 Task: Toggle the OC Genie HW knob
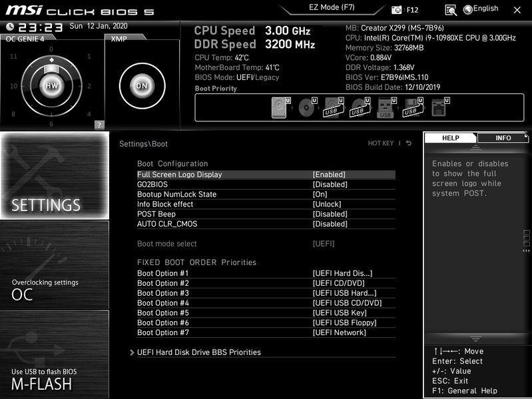point(51,86)
